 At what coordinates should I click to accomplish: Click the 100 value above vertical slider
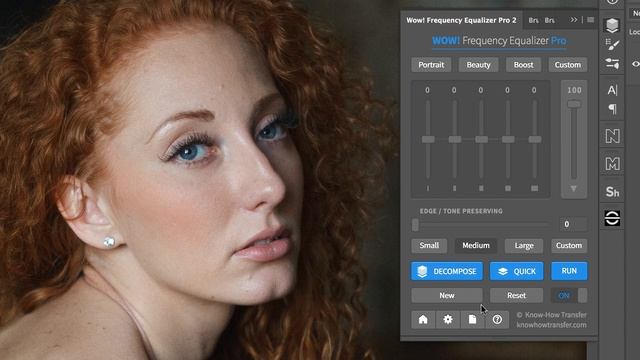coord(574,90)
